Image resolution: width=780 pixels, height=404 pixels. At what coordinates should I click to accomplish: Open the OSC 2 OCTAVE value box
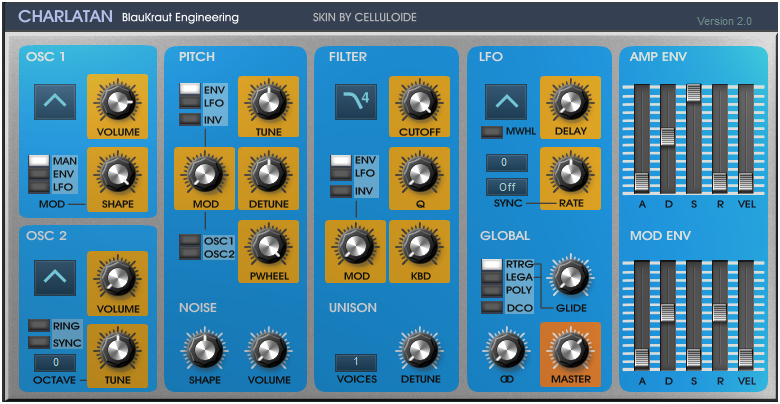[x=55, y=363]
